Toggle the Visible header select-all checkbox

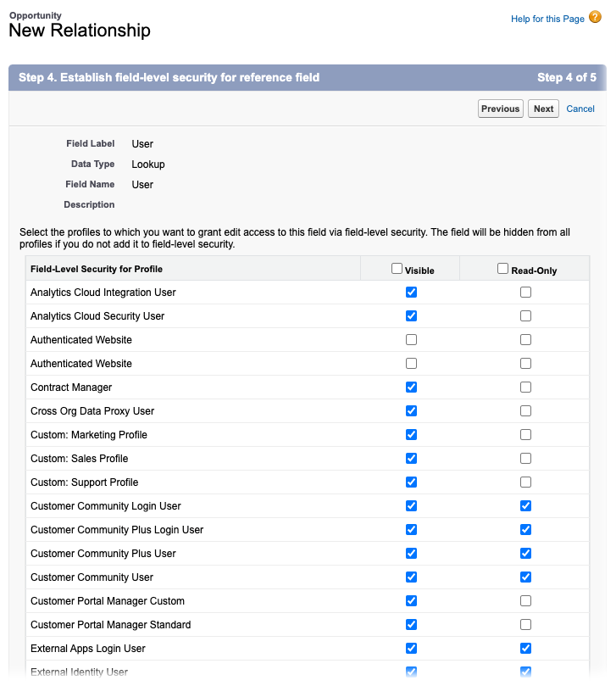point(397,269)
